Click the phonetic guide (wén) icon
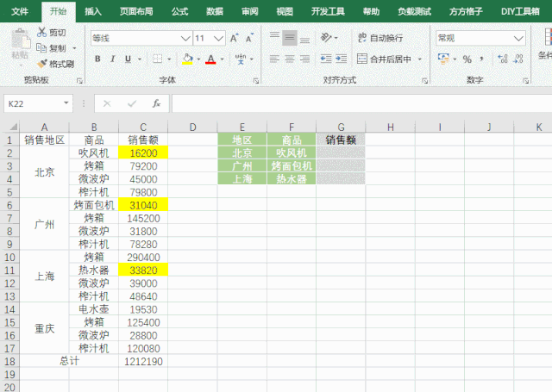Viewport: 552px width, 392px height. [x=241, y=59]
